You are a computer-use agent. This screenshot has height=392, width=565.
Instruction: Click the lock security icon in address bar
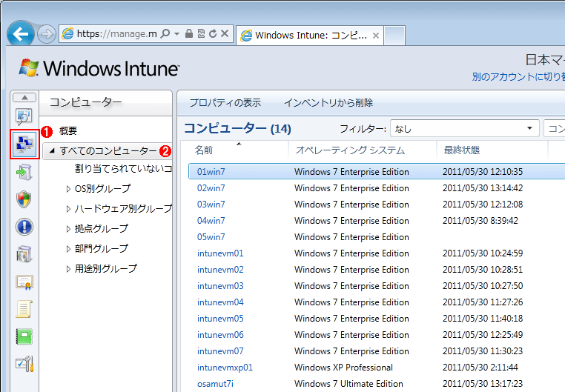pyautogui.click(x=189, y=34)
